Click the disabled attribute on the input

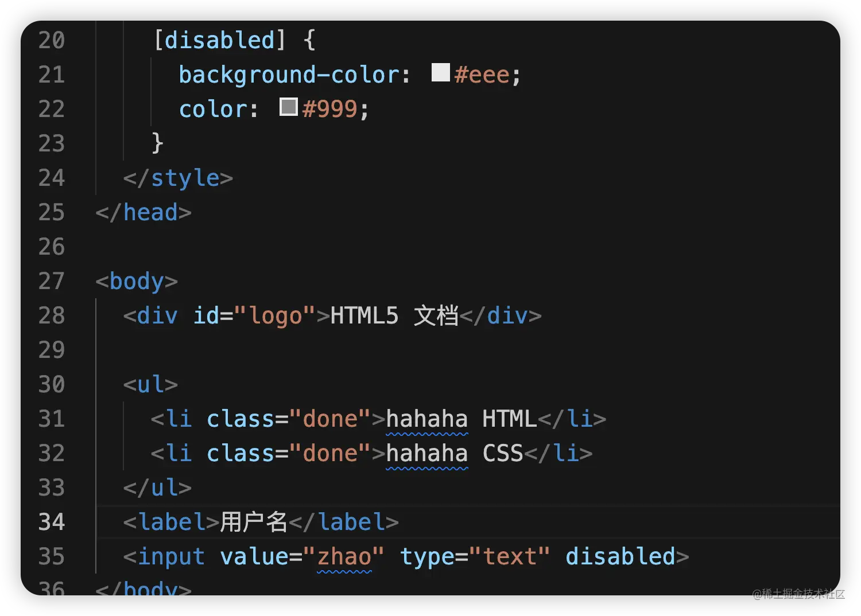coord(620,557)
